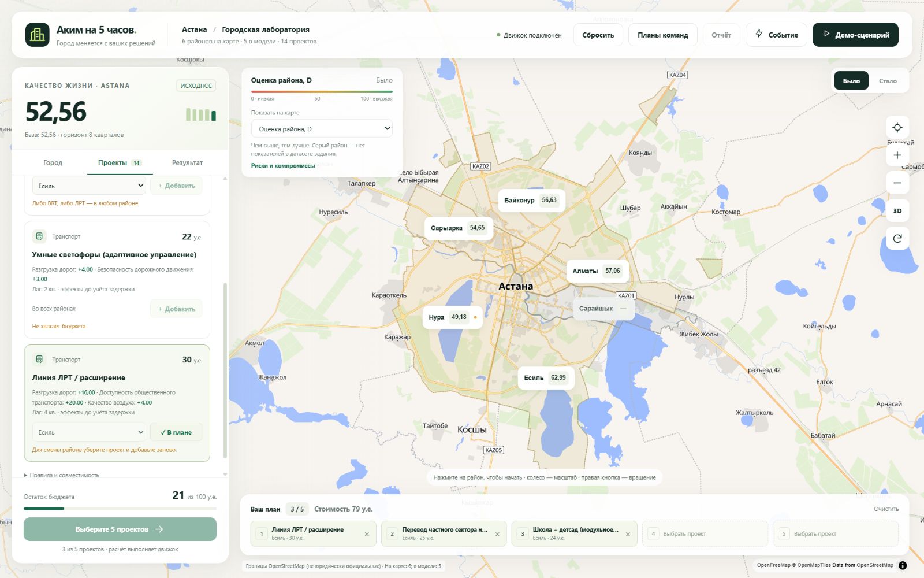This screenshot has height=578, width=924.
Task: Click the remaining budget progress bar
Action: point(120,509)
